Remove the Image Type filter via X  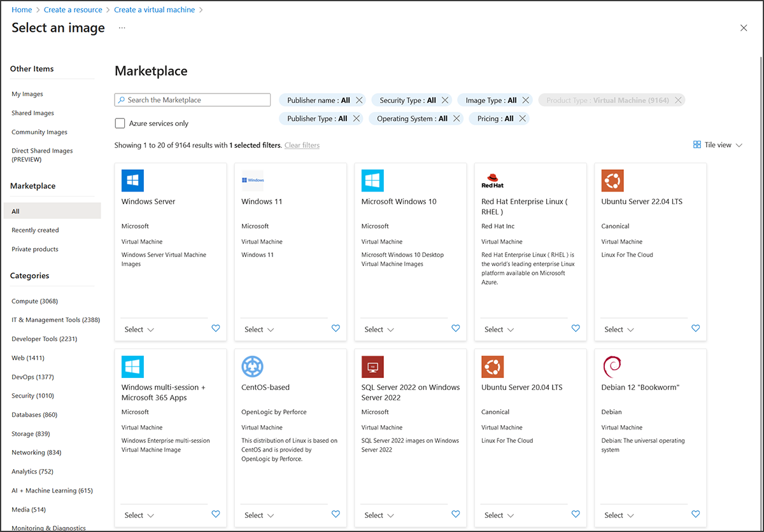tap(526, 100)
